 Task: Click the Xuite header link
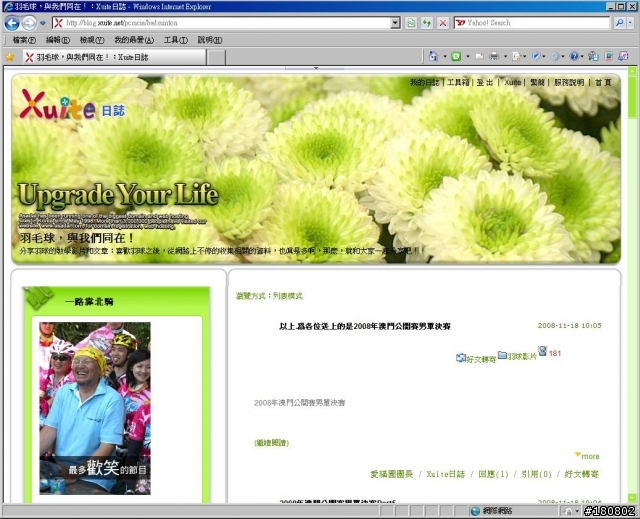click(512, 83)
